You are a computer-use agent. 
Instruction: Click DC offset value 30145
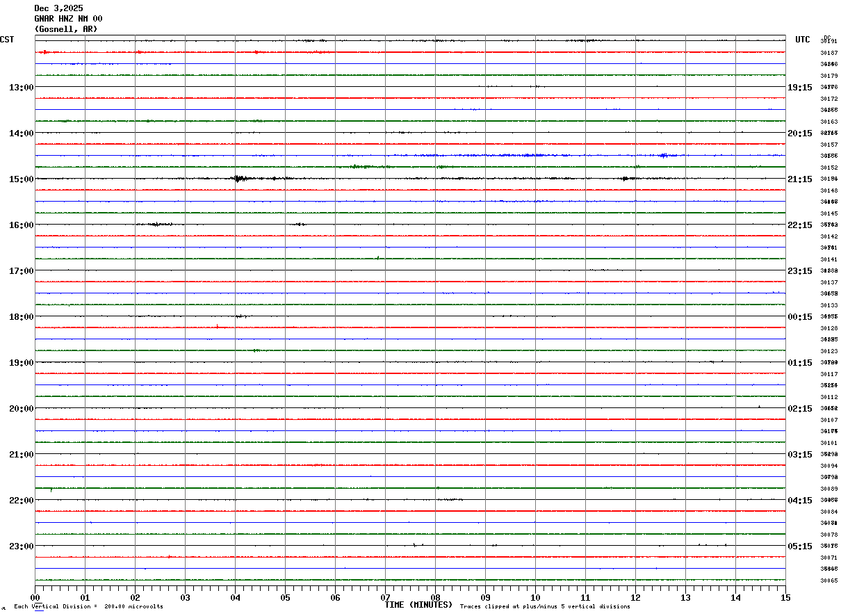(828, 213)
